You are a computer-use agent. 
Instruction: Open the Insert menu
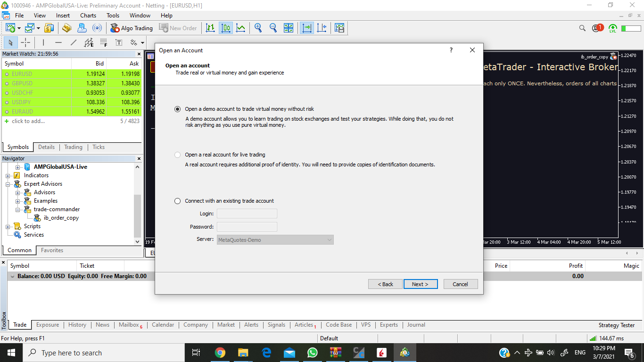click(63, 16)
